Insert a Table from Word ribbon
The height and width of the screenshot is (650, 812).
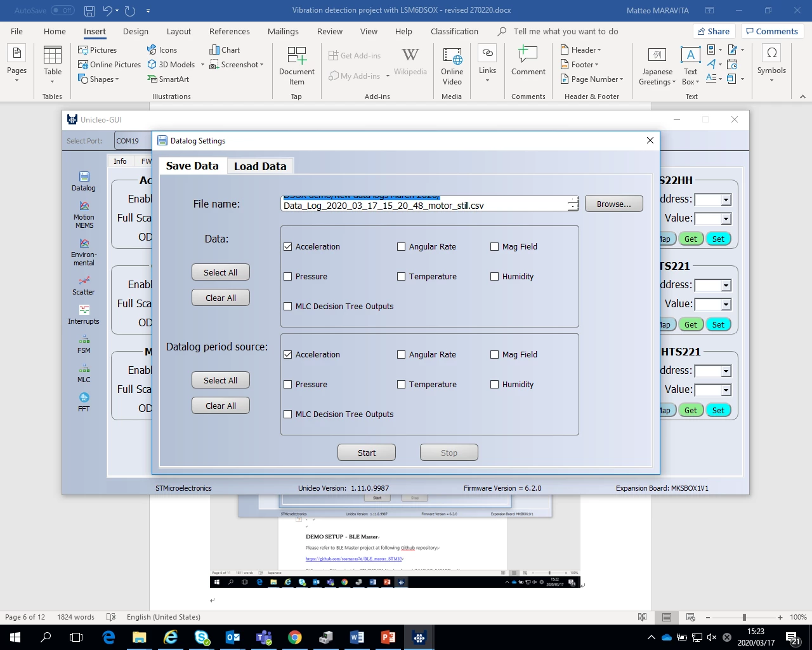[53, 65]
